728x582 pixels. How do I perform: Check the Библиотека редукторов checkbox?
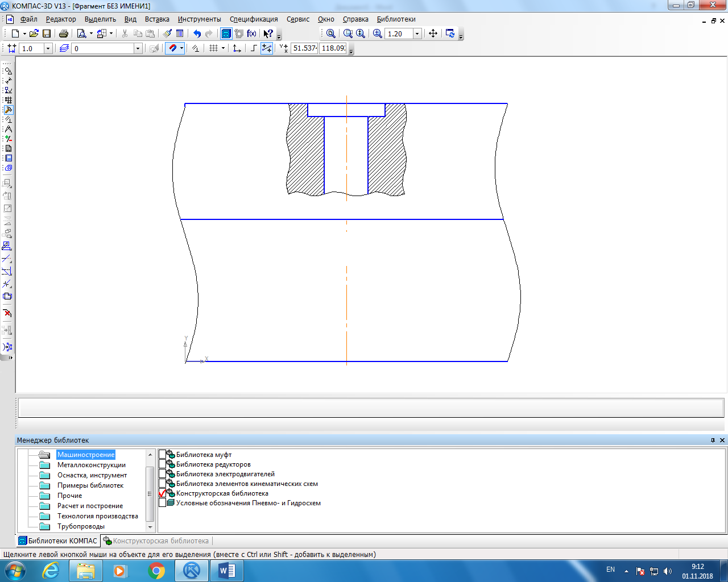(x=163, y=464)
